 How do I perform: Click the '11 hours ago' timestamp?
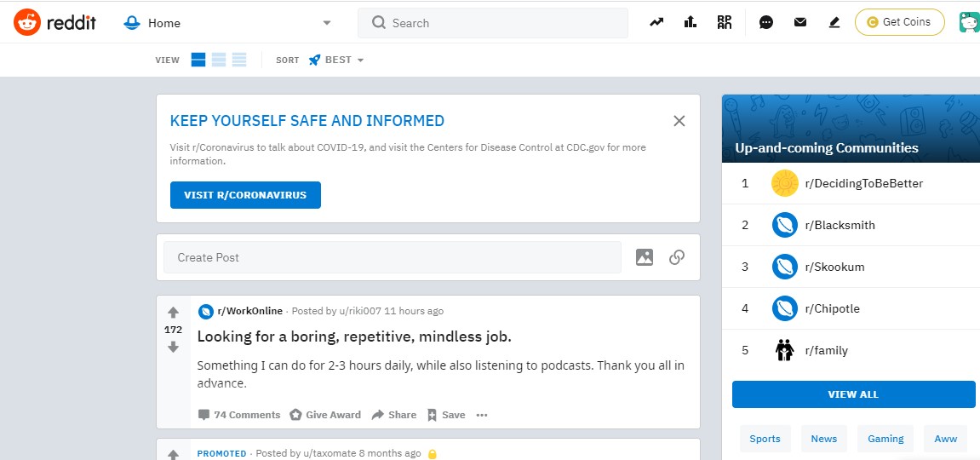pyautogui.click(x=414, y=311)
